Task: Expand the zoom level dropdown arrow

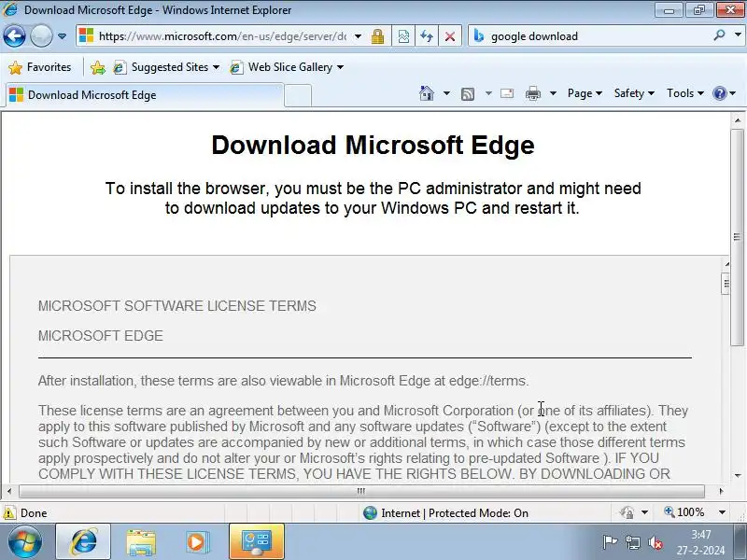Action: pyautogui.click(x=722, y=512)
